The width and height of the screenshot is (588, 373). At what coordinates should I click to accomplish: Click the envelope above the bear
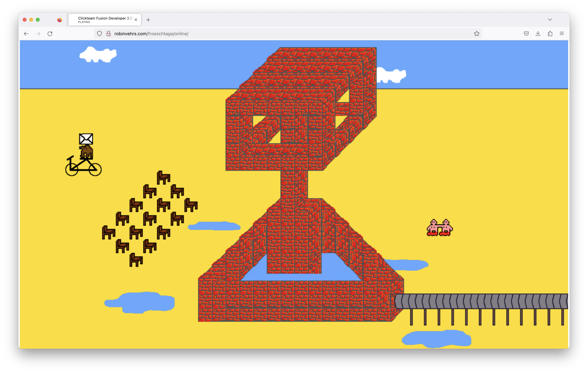click(86, 139)
